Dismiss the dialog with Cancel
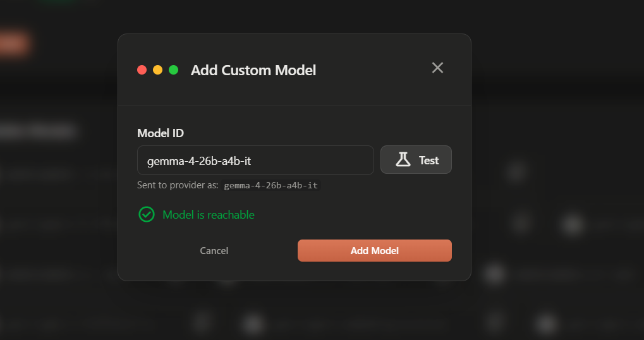Image resolution: width=644 pixels, height=340 pixels. pos(214,251)
